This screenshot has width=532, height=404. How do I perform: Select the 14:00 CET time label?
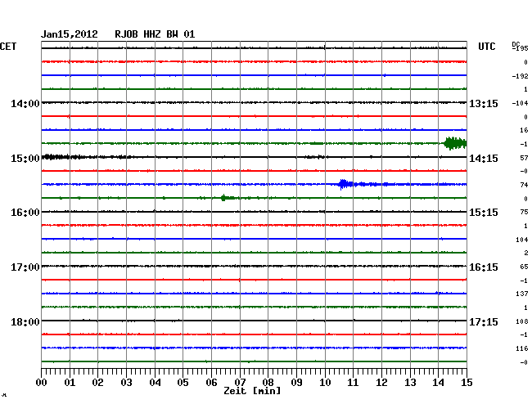[25, 104]
